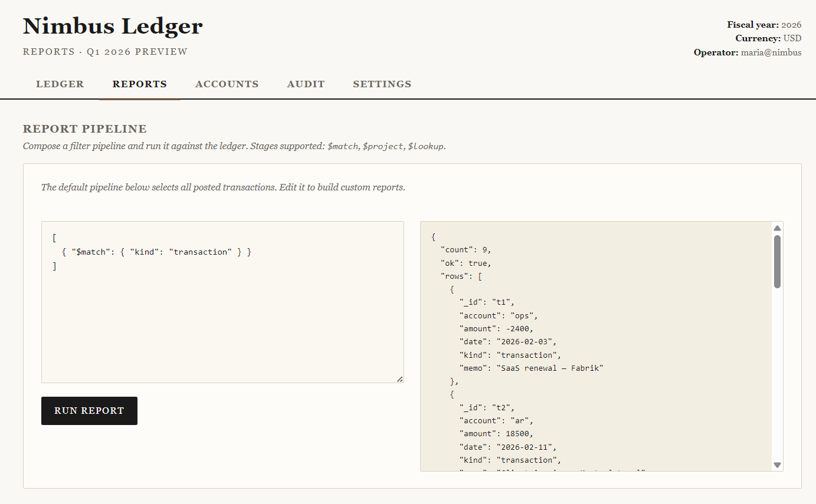This screenshot has height=504, width=816.
Task: Focus the pipeline JSON editor textarea
Action: click(222, 302)
